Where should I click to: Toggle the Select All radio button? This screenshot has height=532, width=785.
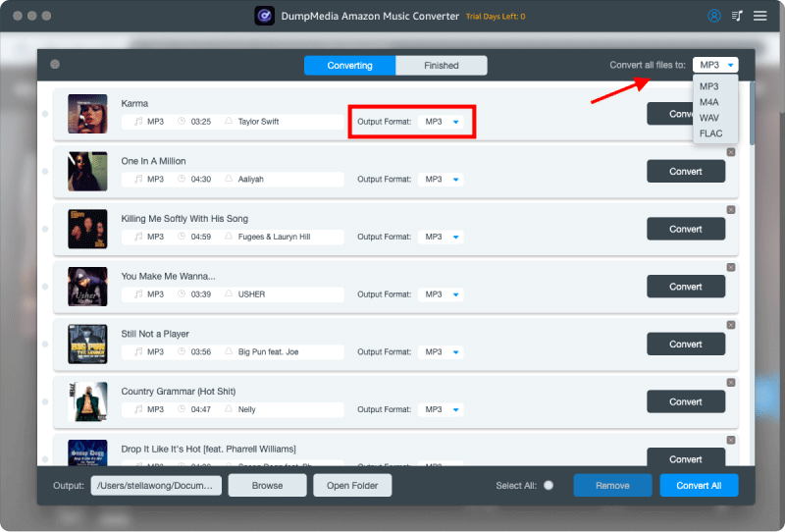pos(549,486)
